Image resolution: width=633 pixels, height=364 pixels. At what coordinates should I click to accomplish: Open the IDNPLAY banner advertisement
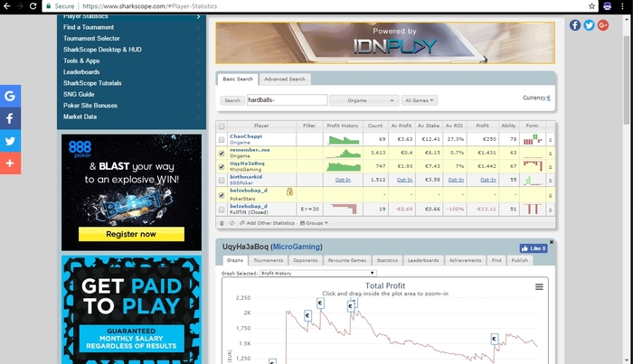(385, 43)
